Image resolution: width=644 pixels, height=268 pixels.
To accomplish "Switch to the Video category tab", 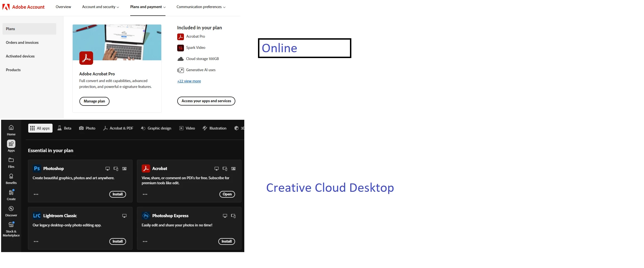I will pos(187,128).
